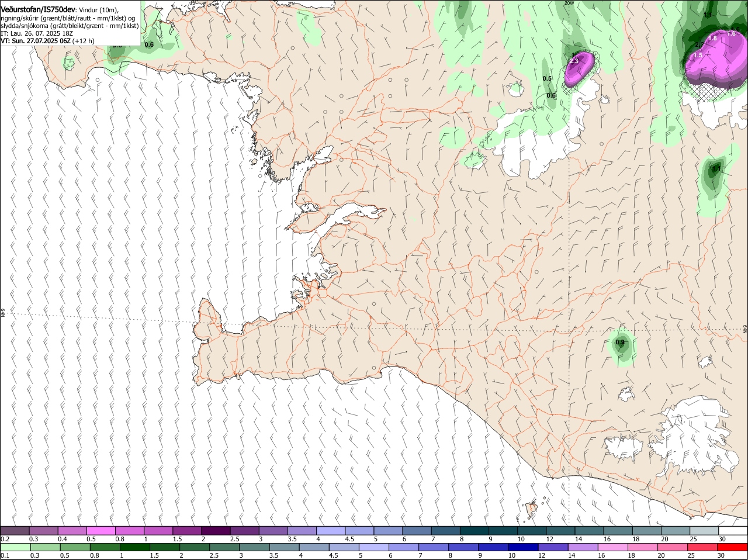Select the pale grey 25 swatch, upper legend bar
The height and width of the screenshot is (560, 748).
click(x=704, y=531)
